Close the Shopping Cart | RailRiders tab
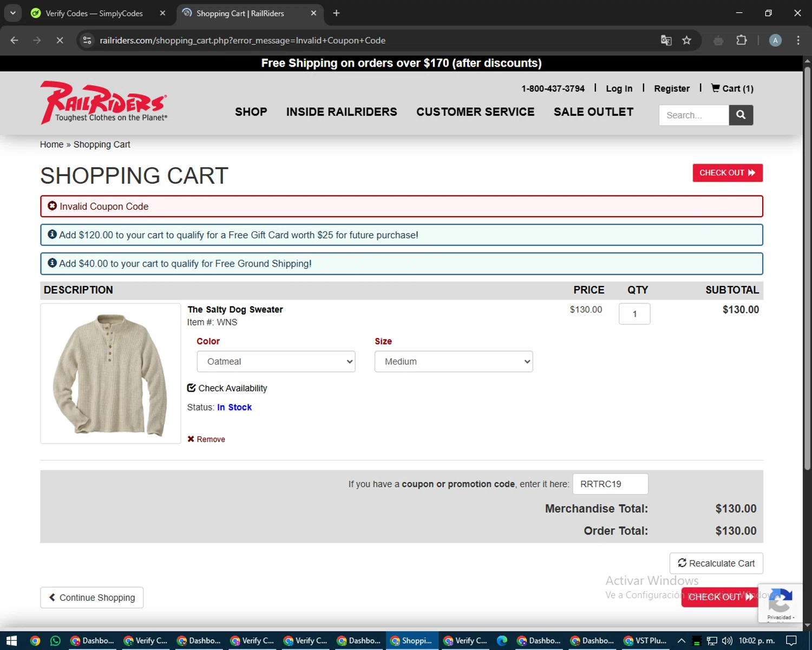 tap(313, 13)
